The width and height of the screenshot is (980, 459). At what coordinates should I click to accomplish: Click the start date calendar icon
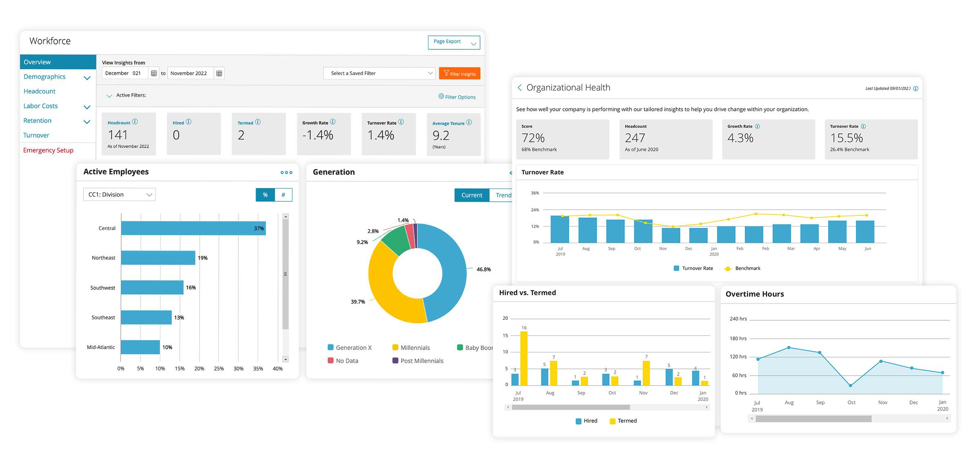click(x=154, y=73)
